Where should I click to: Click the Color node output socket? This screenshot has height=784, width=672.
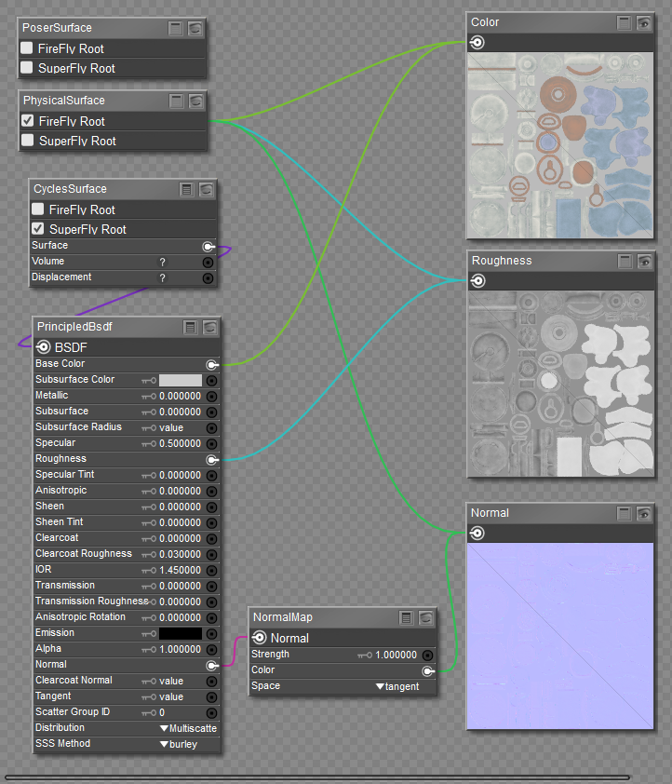(x=477, y=43)
